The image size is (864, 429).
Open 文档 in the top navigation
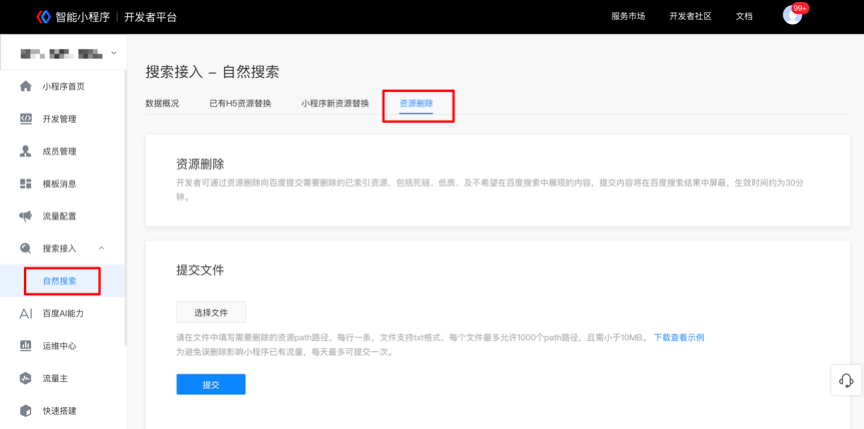[x=744, y=17]
